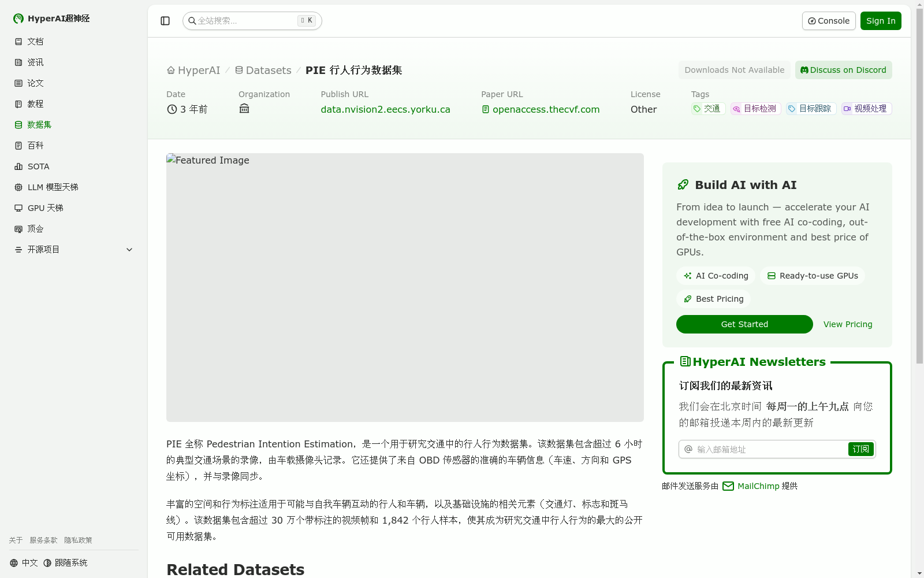Click the 开源项目 list icon
The height and width of the screenshot is (578, 924).
click(x=18, y=250)
